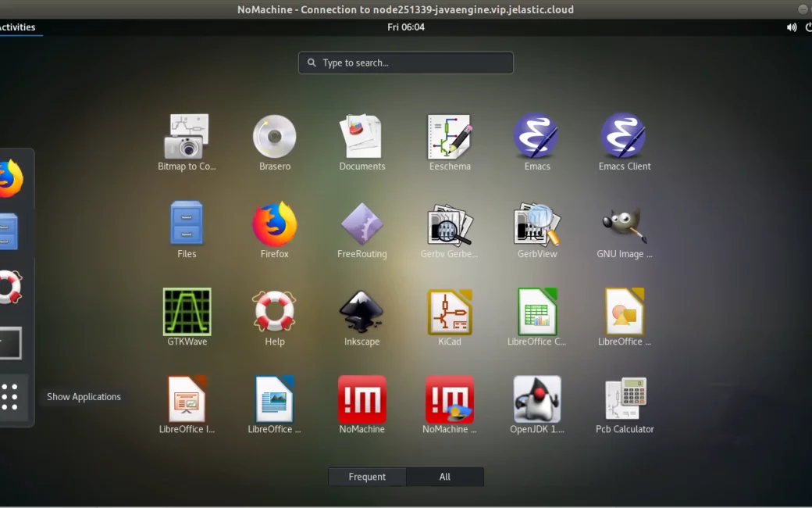Launch Emacs Client
812x508 pixels.
624,137
